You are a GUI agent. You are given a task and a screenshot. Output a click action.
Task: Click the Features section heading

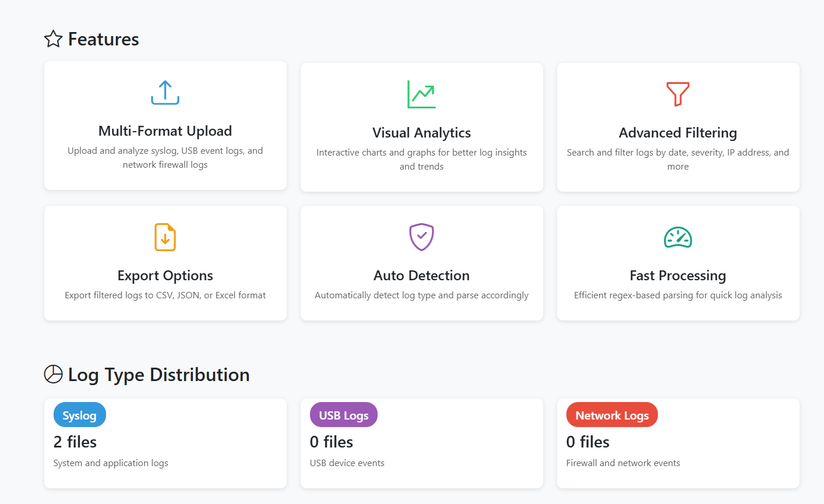pyautogui.click(x=103, y=39)
